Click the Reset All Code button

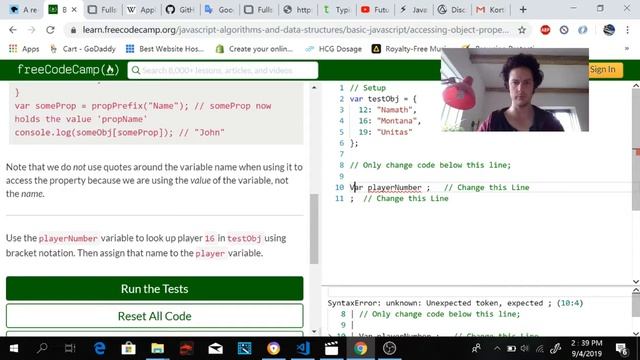[x=155, y=316]
